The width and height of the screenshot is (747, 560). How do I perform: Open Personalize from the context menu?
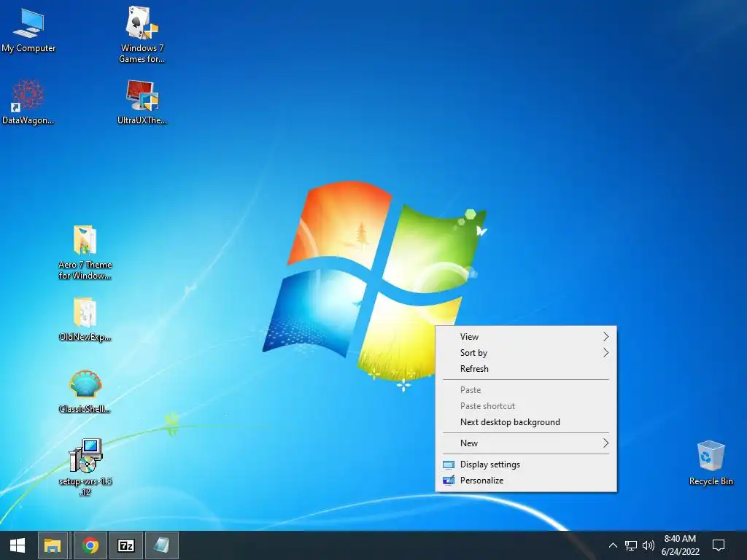(526, 481)
